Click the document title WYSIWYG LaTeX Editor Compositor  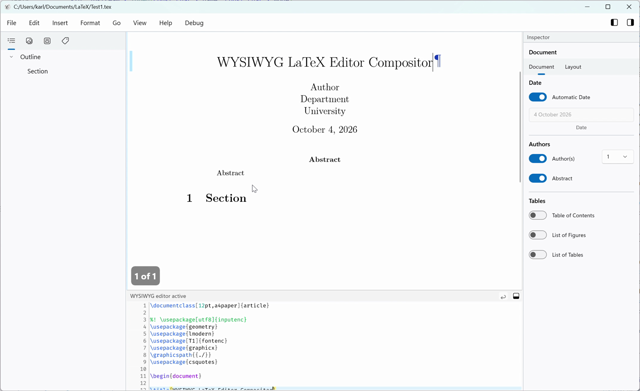pyautogui.click(x=324, y=62)
